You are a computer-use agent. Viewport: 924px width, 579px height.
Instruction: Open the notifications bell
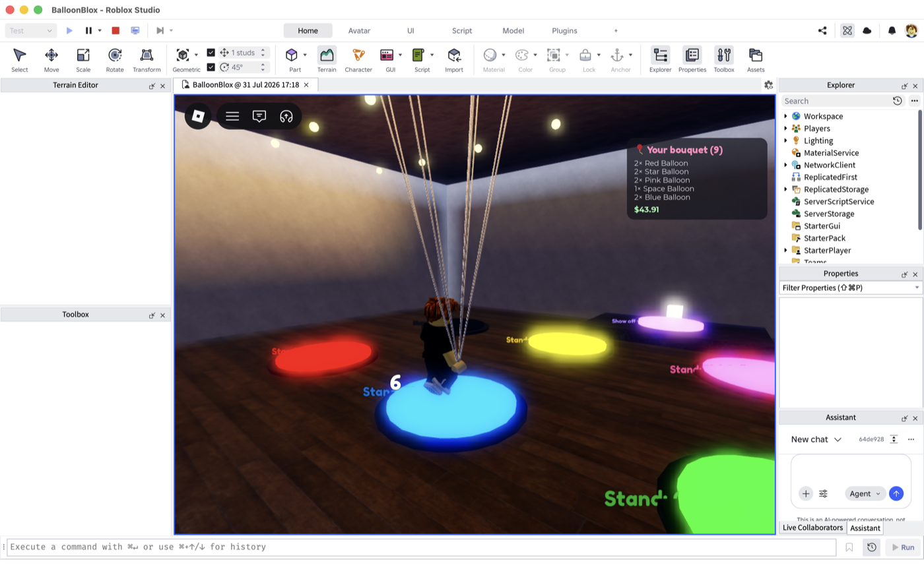tap(892, 30)
